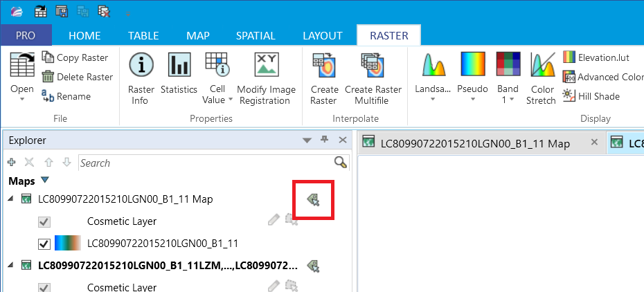This screenshot has height=292, width=644.
Task: Click the select icon for the LC80990722015210LGN00_B1_11LZM map
Action: [314, 266]
